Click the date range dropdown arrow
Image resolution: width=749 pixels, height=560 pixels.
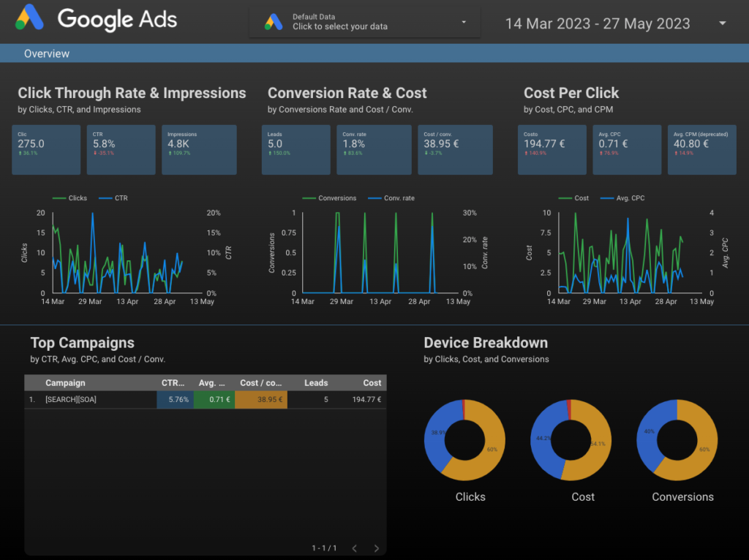[722, 23]
